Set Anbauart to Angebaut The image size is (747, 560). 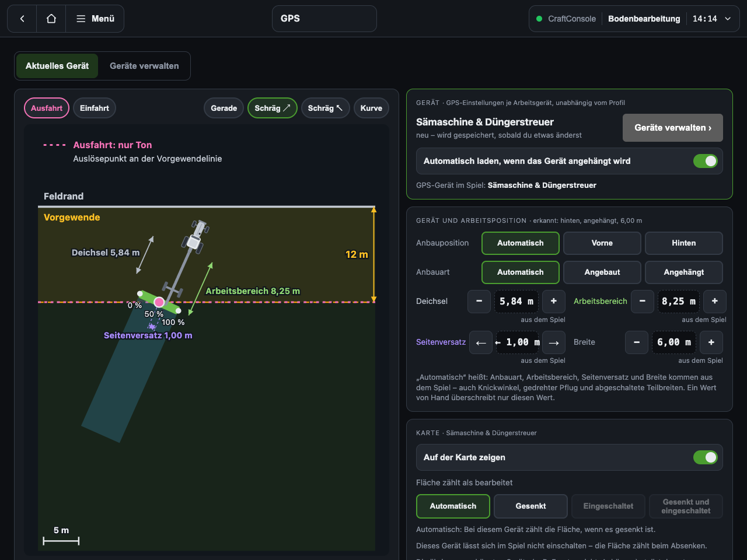point(602,272)
